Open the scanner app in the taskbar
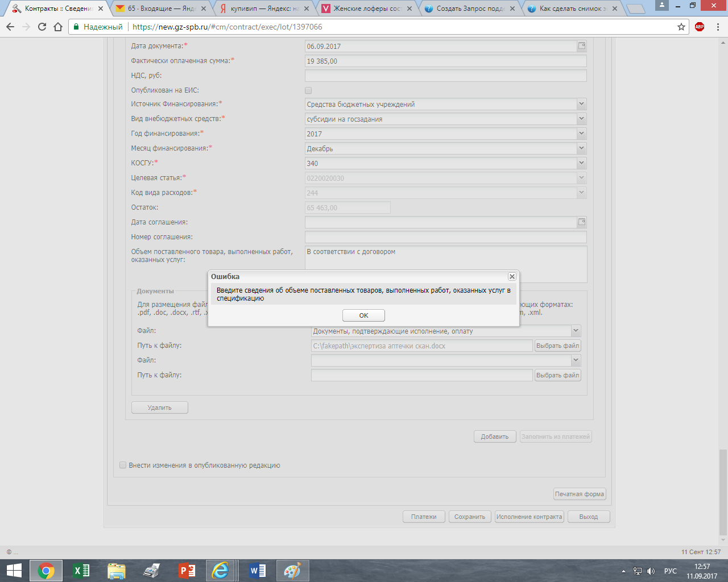 [152, 571]
